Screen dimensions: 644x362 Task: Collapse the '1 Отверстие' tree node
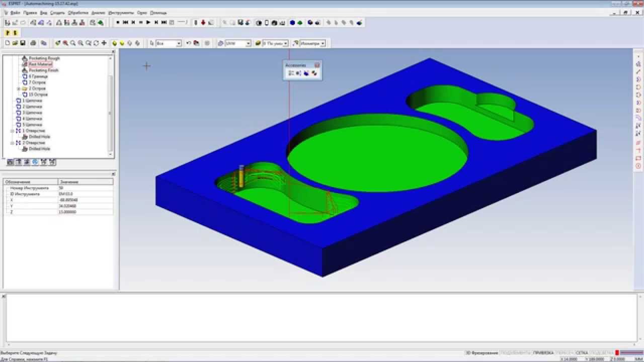pyautogui.click(x=13, y=131)
